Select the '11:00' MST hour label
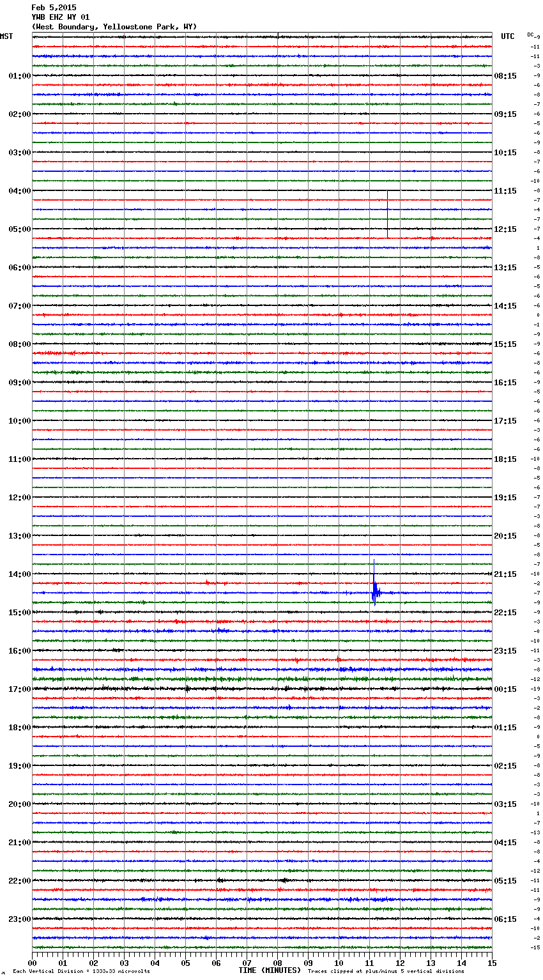The height and width of the screenshot is (980, 543). (x=20, y=459)
